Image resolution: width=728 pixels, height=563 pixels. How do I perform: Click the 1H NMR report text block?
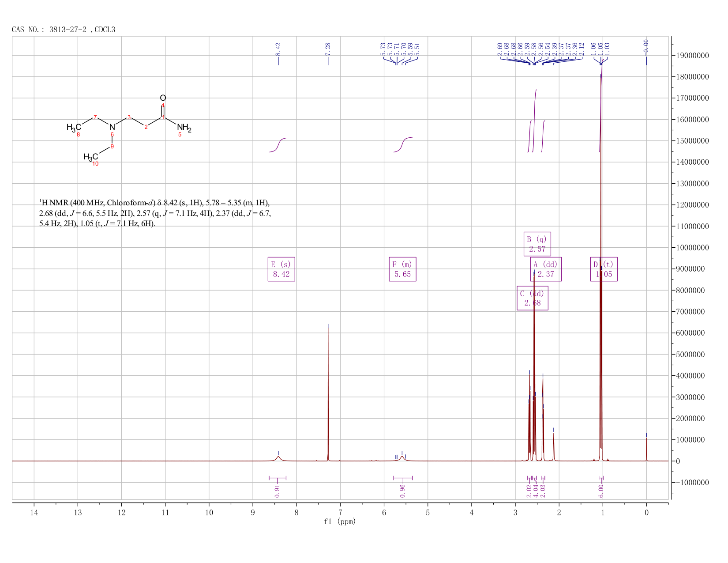(x=155, y=213)
